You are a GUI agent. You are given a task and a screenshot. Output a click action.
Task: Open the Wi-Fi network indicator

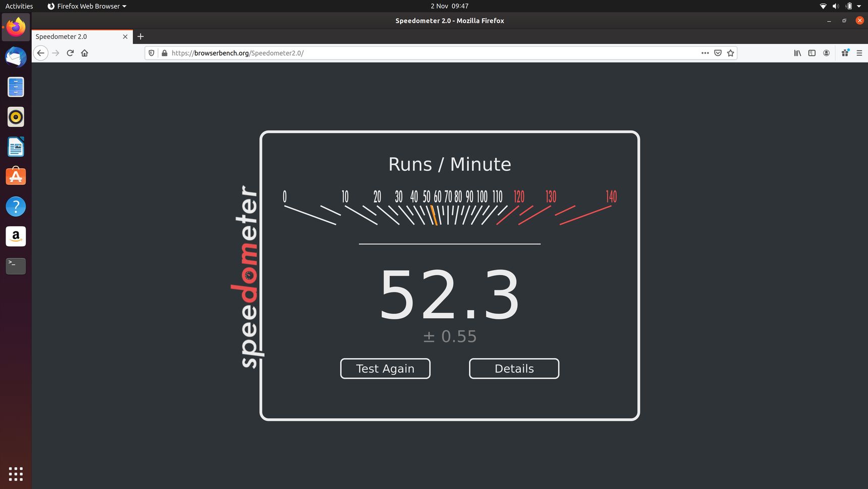[823, 6]
